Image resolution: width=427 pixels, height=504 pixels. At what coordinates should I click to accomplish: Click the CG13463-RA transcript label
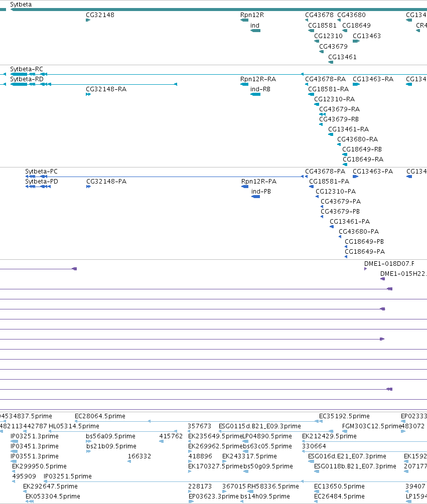[x=373, y=79]
